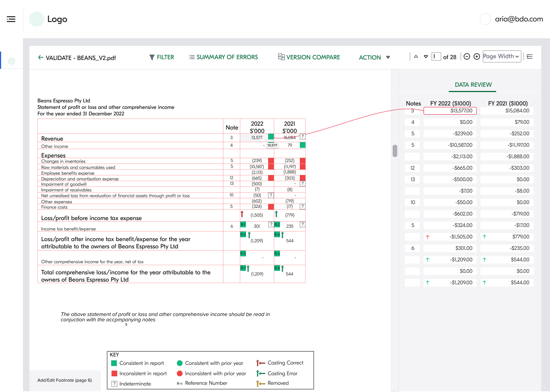
Task: Click the FY 2022 $13,577.00 field
Action: tap(450, 111)
